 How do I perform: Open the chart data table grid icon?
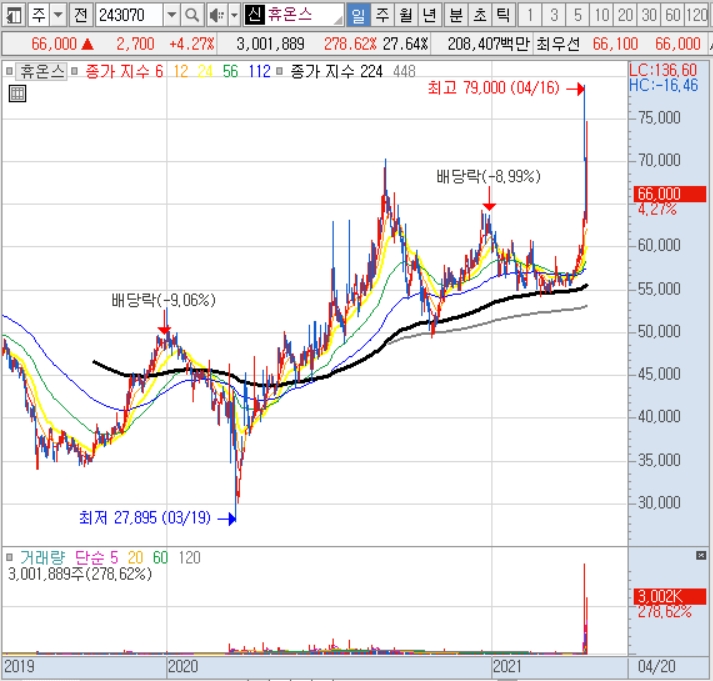point(17,94)
